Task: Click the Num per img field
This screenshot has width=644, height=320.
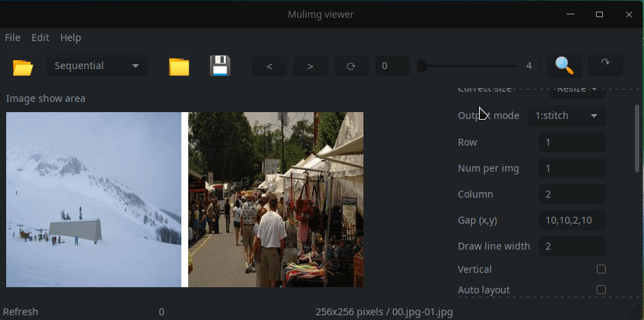Action: (572, 168)
